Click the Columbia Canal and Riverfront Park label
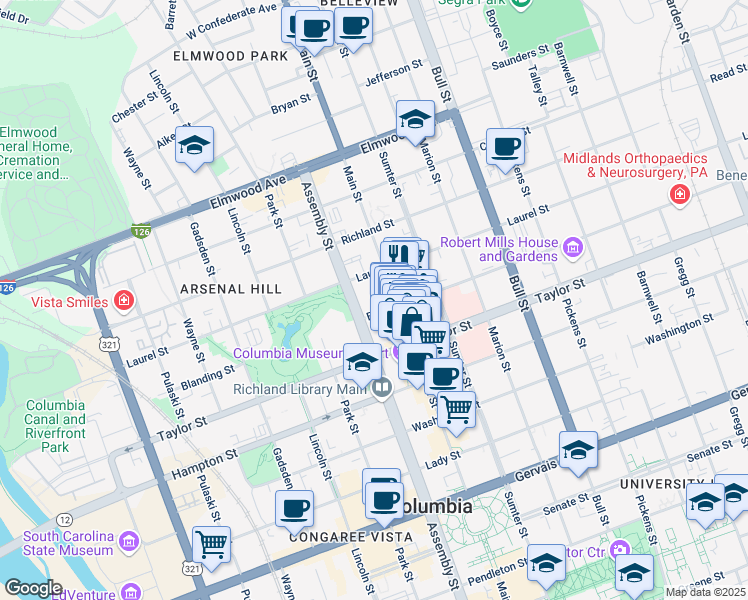This screenshot has width=748, height=600. tap(55, 426)
